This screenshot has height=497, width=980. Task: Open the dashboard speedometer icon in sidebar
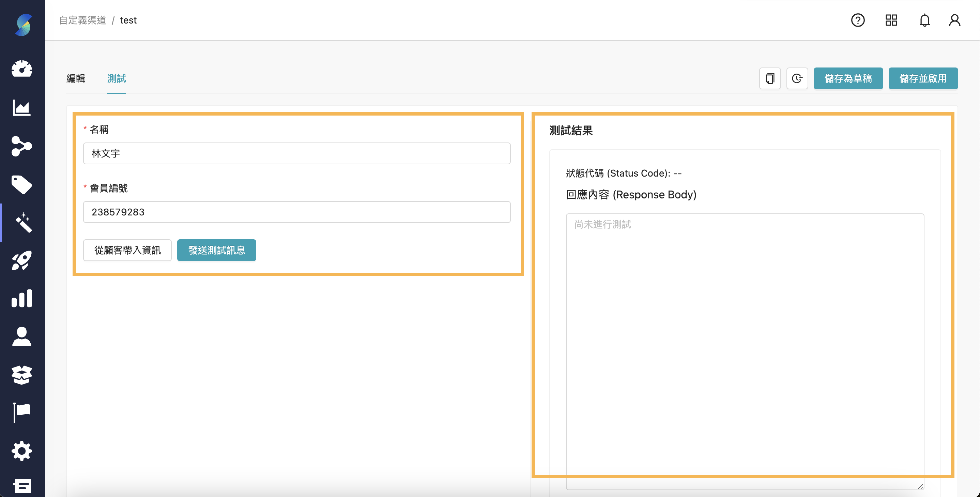coord(22,69)
